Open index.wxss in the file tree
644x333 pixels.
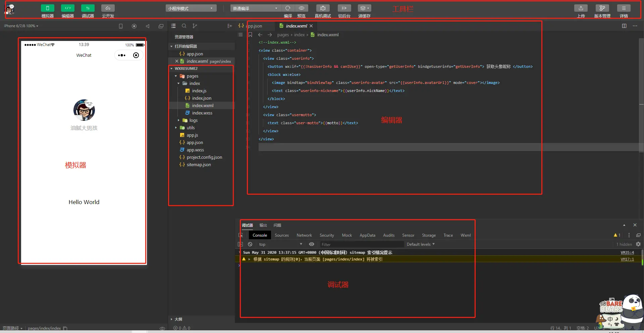click(202, 113)
